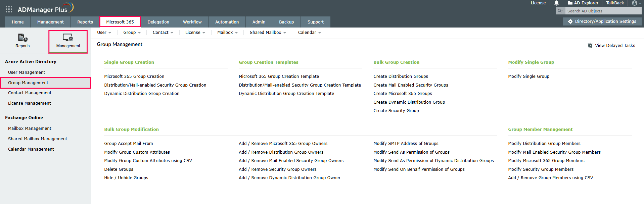Open Group Accept Mail From

129,144
